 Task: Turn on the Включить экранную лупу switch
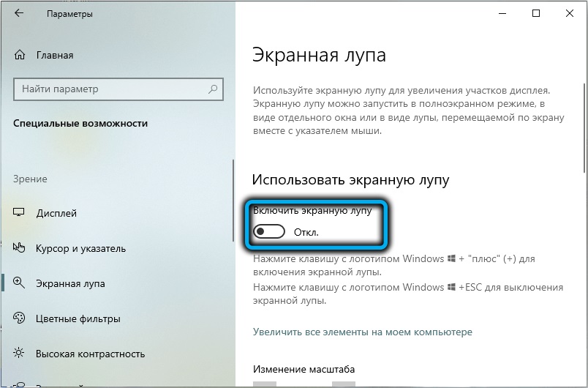point(268,232)
